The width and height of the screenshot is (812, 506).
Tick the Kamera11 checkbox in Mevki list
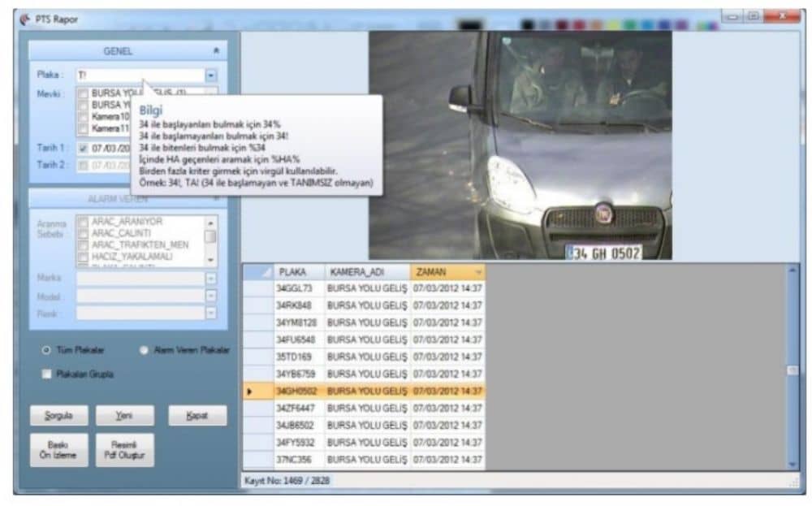[x=83, y=128]
